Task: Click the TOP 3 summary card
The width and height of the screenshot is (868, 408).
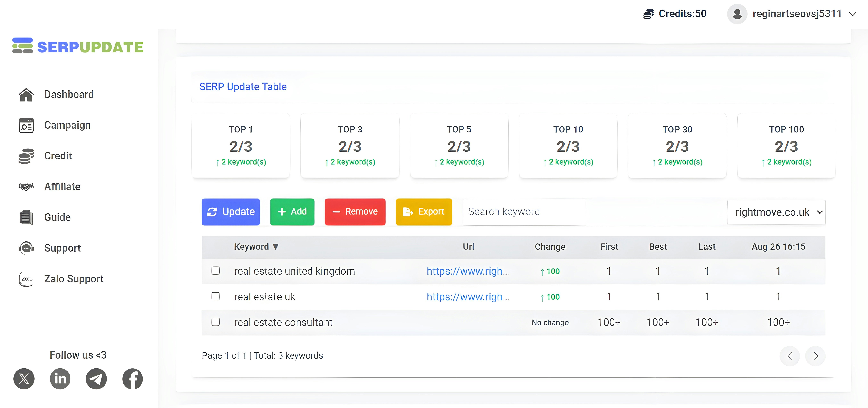Action: [350, 145]
